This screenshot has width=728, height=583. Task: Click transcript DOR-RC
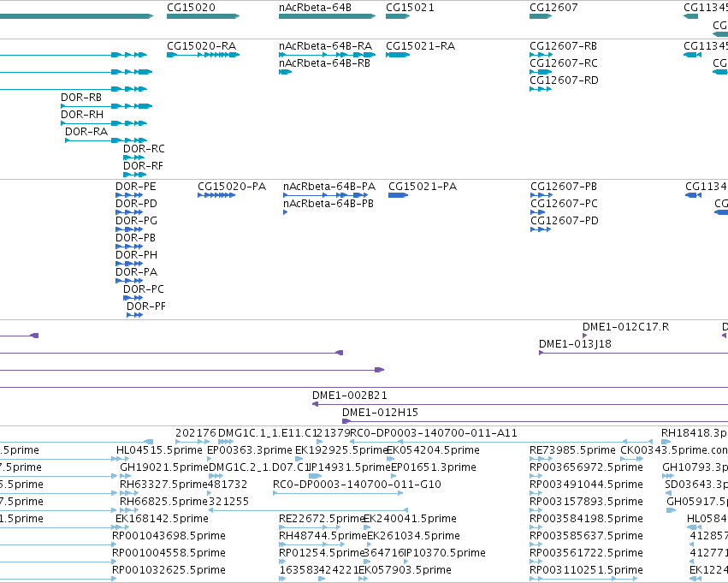144,149
